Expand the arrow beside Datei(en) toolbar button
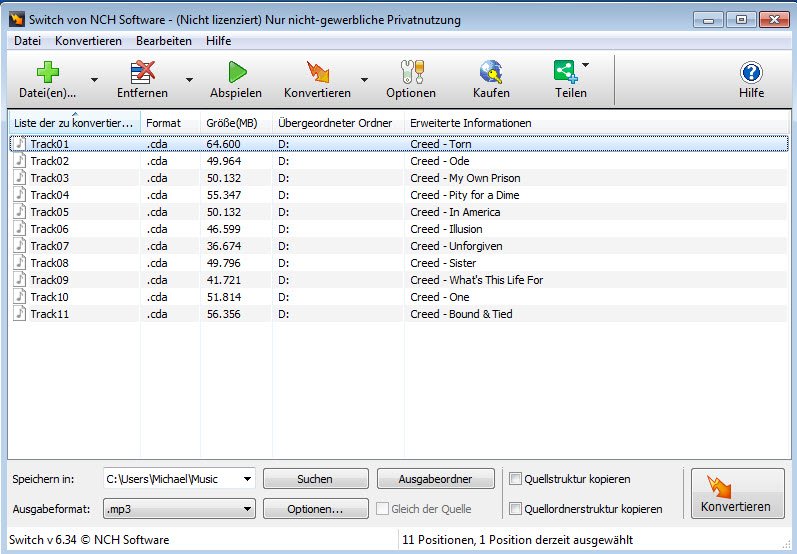The width and height of the screenshot is (797, 554). pyautogui.click(x=94, y=80)
